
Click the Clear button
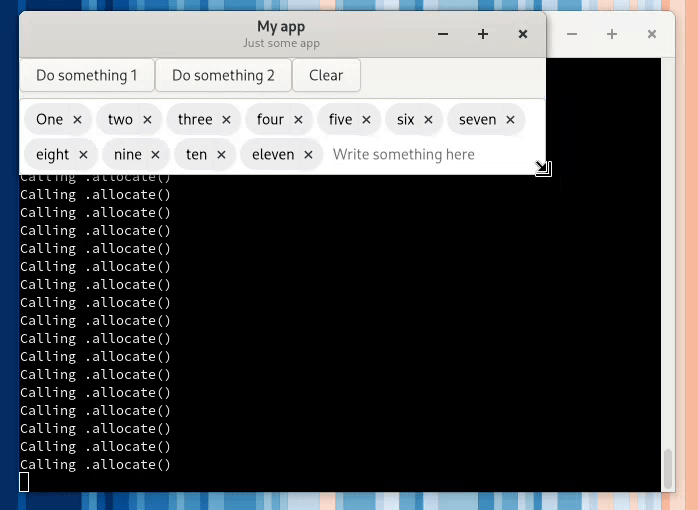click(x=326, y=75)
